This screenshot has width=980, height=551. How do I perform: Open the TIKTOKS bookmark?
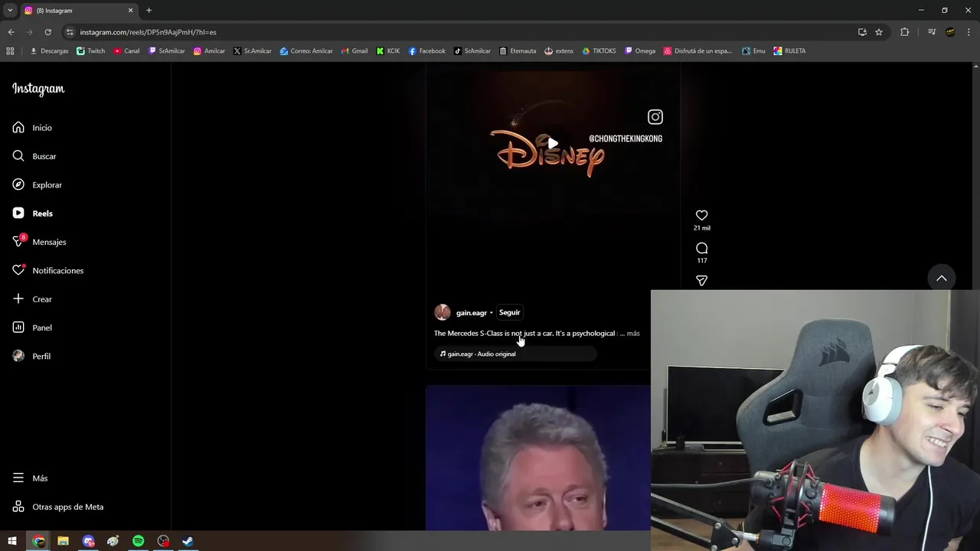click(599, 51)
